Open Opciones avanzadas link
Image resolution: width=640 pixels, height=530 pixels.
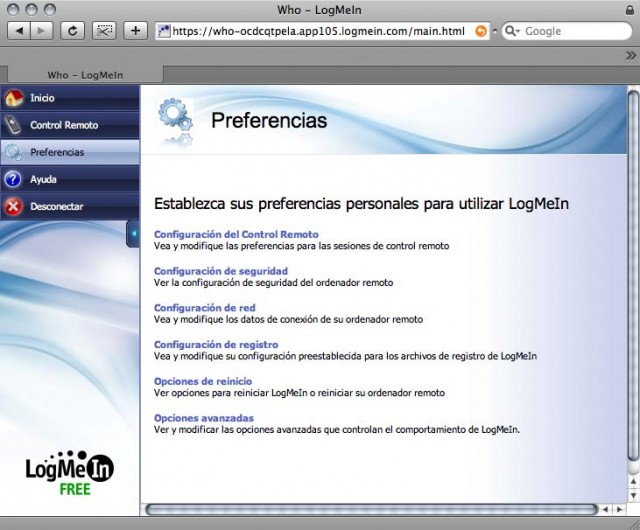204,418
